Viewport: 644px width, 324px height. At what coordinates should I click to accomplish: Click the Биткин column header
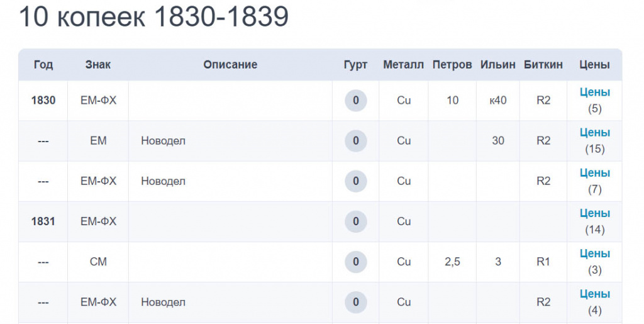click(x=543, y=65)
